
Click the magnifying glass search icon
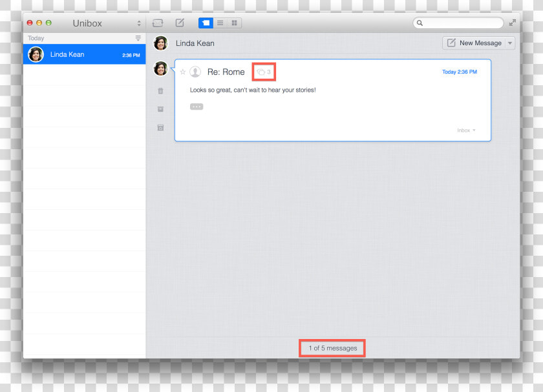[420, 23]
